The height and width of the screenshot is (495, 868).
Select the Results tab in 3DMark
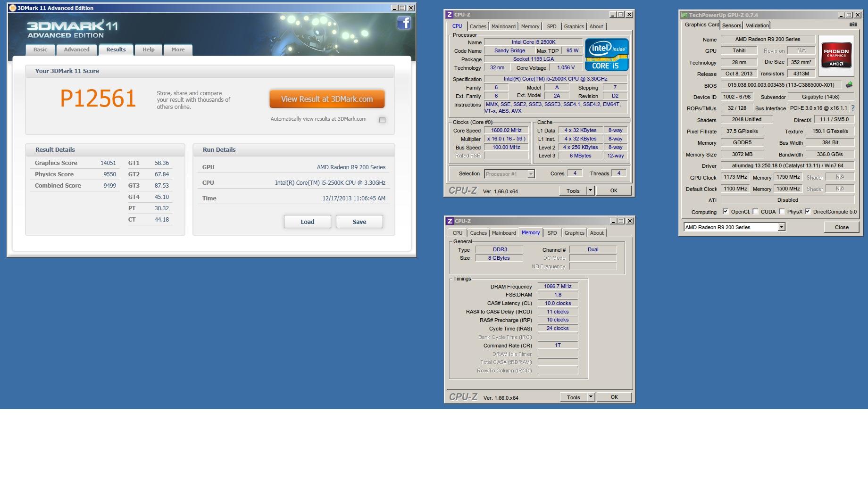[x=116, y=49]
